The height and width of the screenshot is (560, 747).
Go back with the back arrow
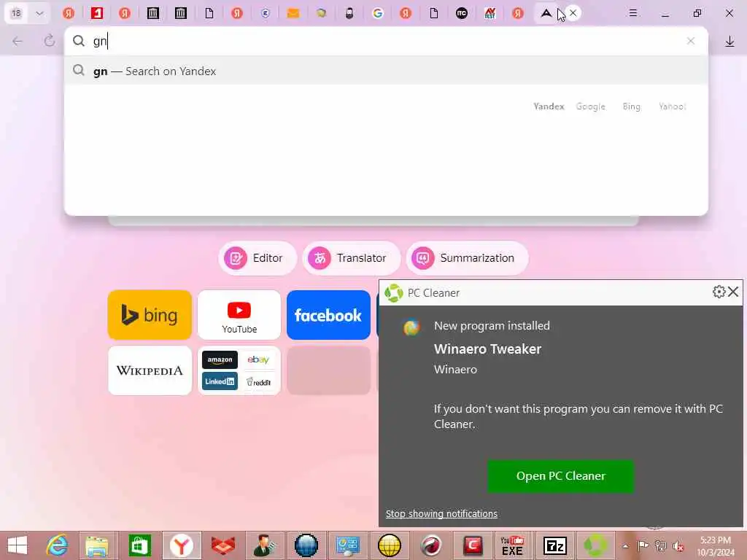pos(18,42)
